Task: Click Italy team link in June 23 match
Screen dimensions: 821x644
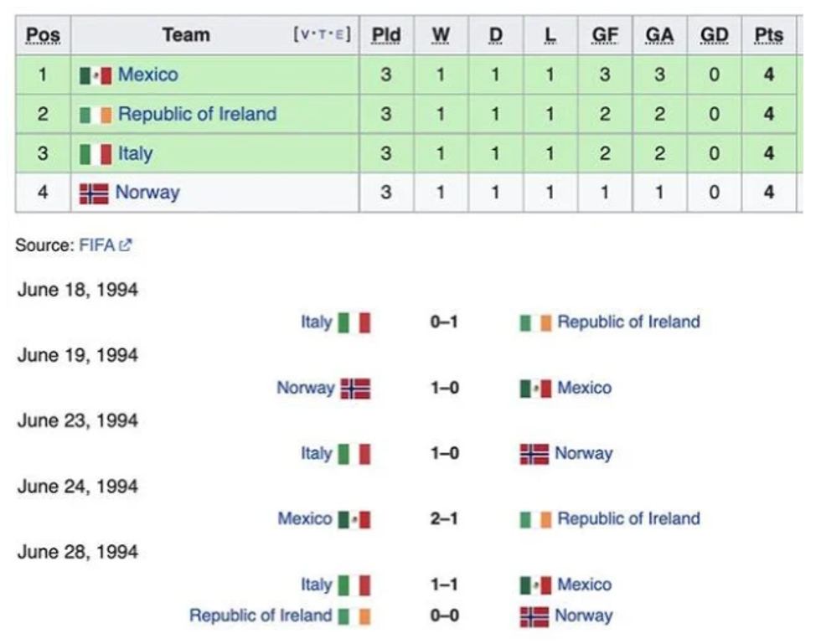Action: tap(317, 454)
